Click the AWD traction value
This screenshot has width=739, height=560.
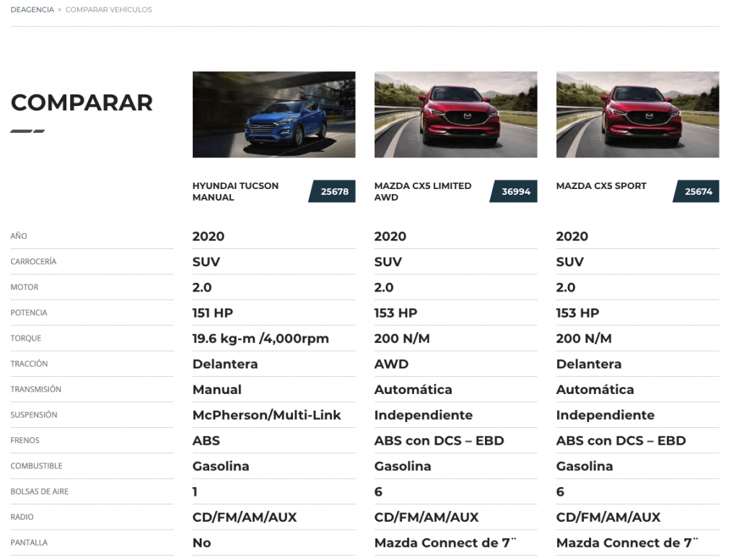391,364
